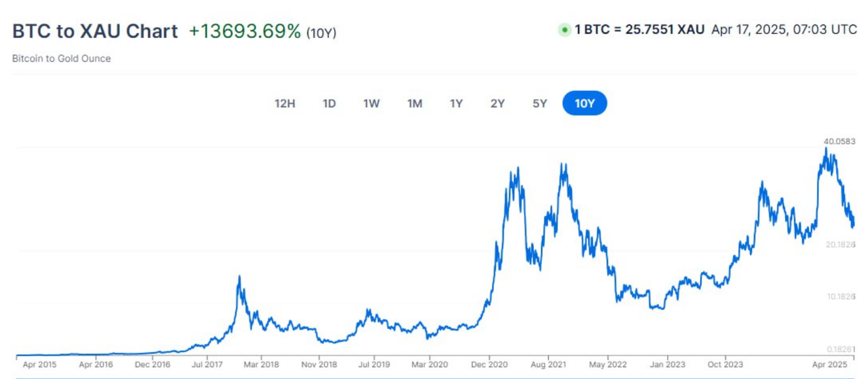Click the 1 BTC = 25.7551 XAU rate
Screen dimensions: 868x379
[x=639, y=30]
